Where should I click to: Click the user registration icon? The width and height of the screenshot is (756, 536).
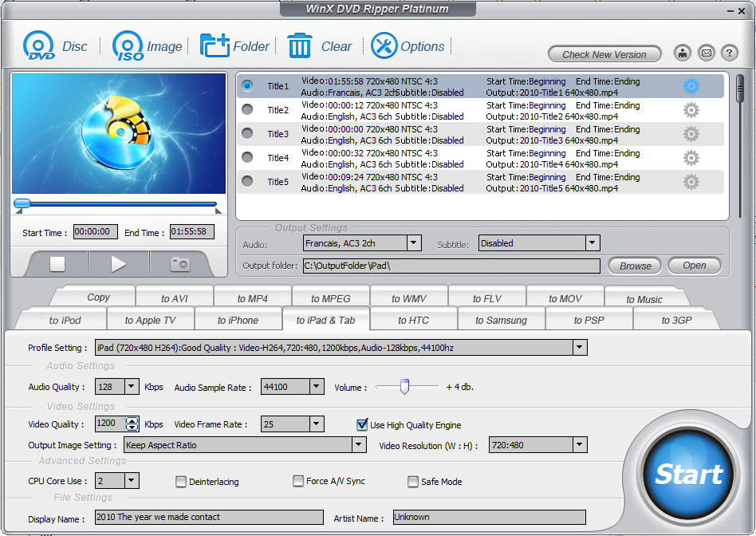pos(682,53)
